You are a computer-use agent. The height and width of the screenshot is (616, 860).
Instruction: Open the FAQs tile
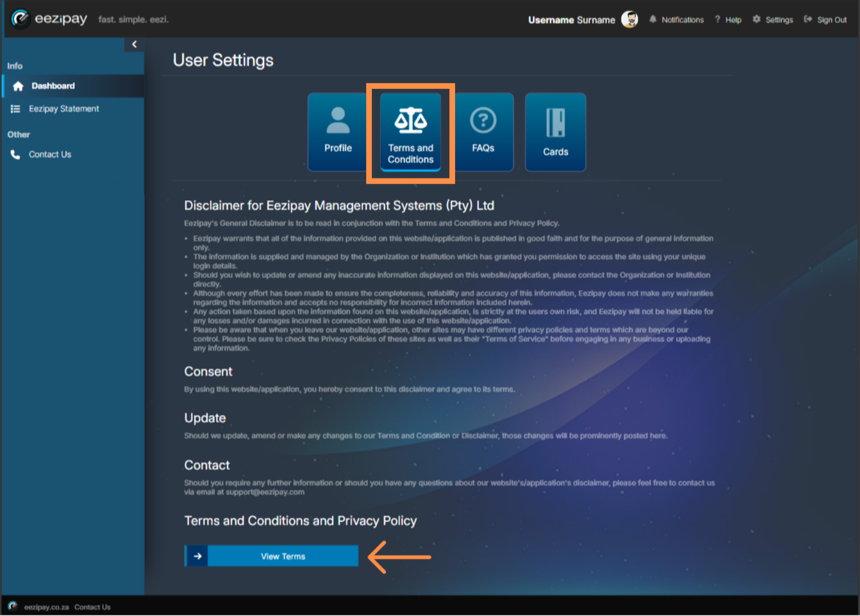483,132
